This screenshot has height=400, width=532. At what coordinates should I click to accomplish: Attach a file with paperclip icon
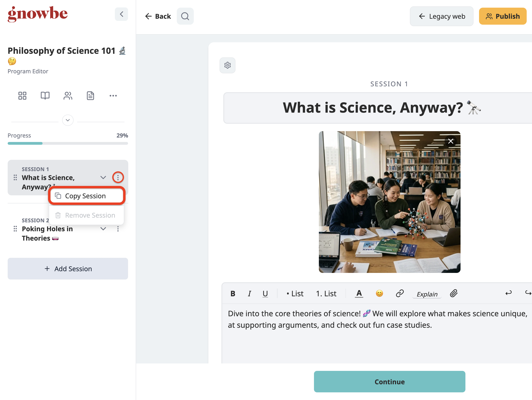click(454, 293)
